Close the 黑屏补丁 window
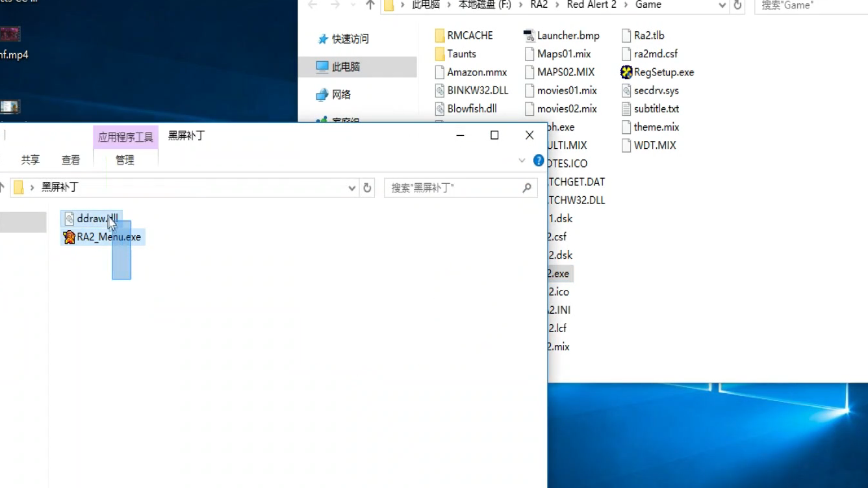868x488 pixels. tap(530, 135)
